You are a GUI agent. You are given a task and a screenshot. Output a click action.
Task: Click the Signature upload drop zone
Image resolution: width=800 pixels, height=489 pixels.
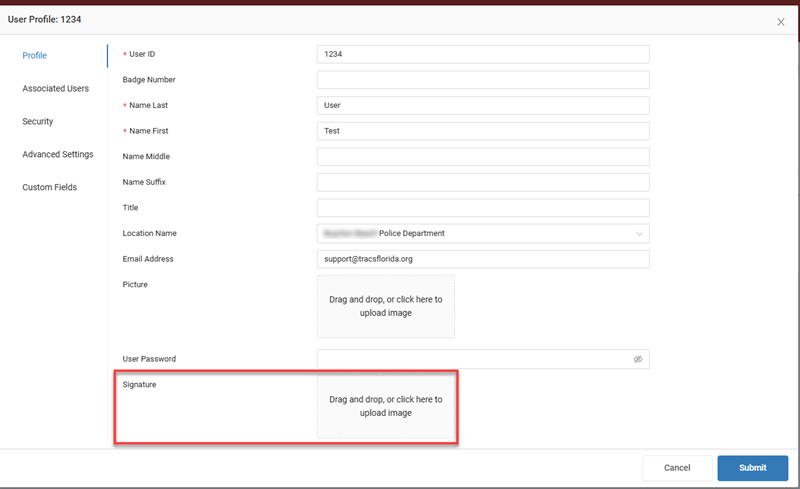386,406
